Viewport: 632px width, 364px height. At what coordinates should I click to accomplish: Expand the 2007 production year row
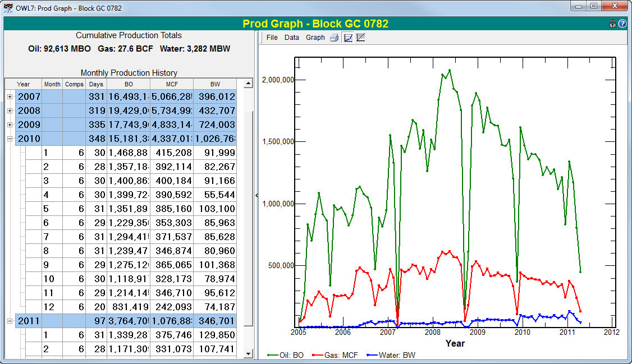click(x=10, y=97)
